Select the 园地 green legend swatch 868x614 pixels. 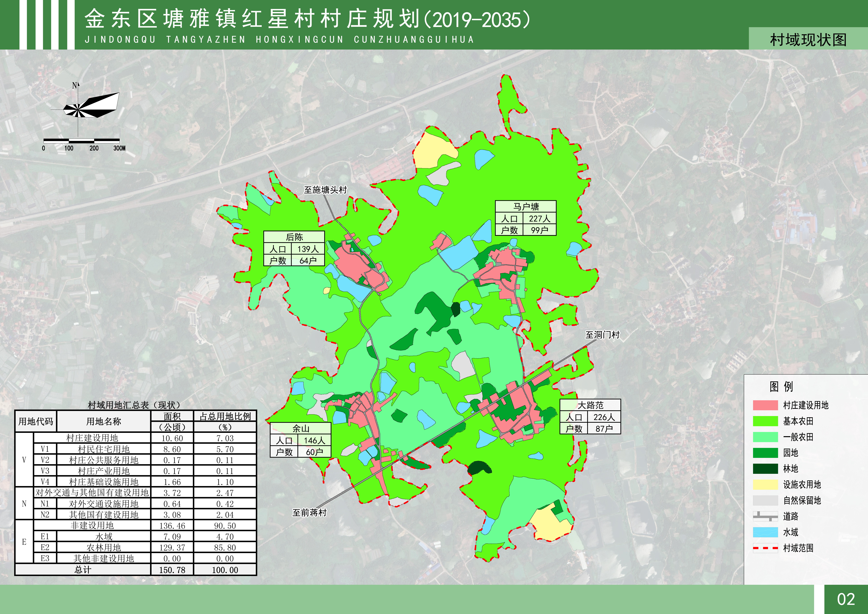(765, 453)
